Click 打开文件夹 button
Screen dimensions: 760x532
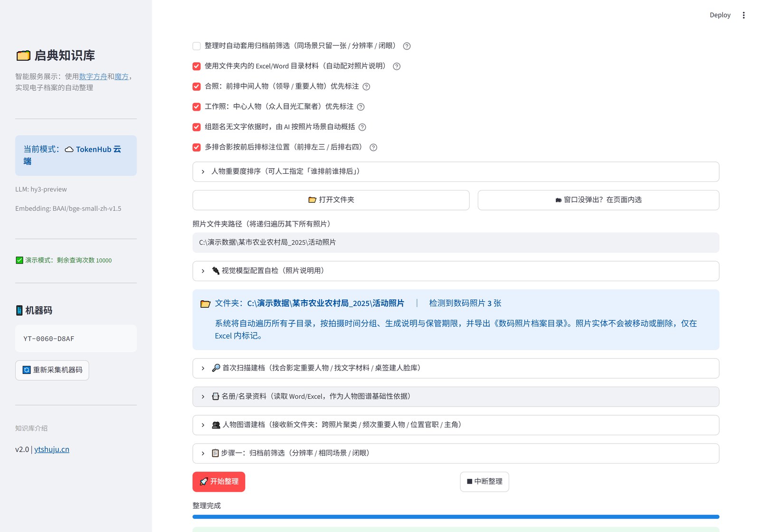point(331,200)
